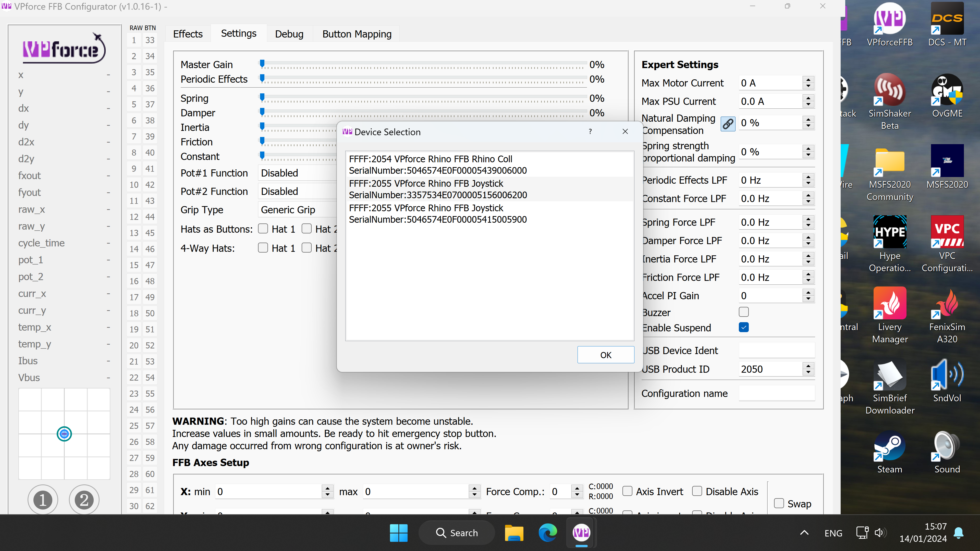Image resolution: width=980 pixels, height=551 pixels.
Task: Click the round button labeled 2
Action: tap(84, 500)
